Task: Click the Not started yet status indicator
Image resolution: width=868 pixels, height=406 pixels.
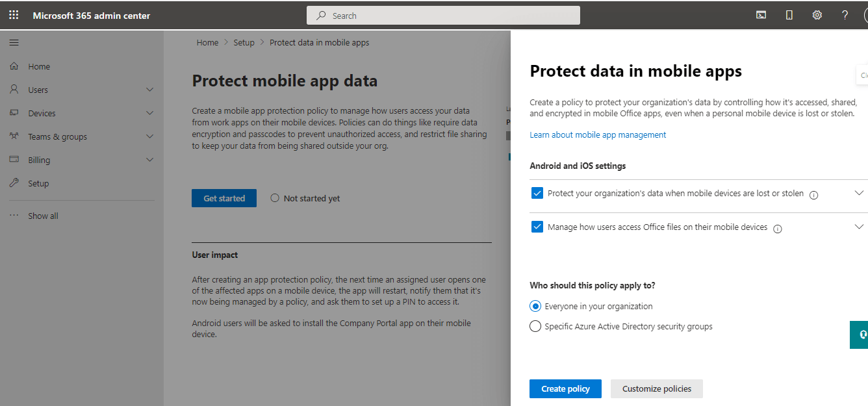Action: pos(305,198)
